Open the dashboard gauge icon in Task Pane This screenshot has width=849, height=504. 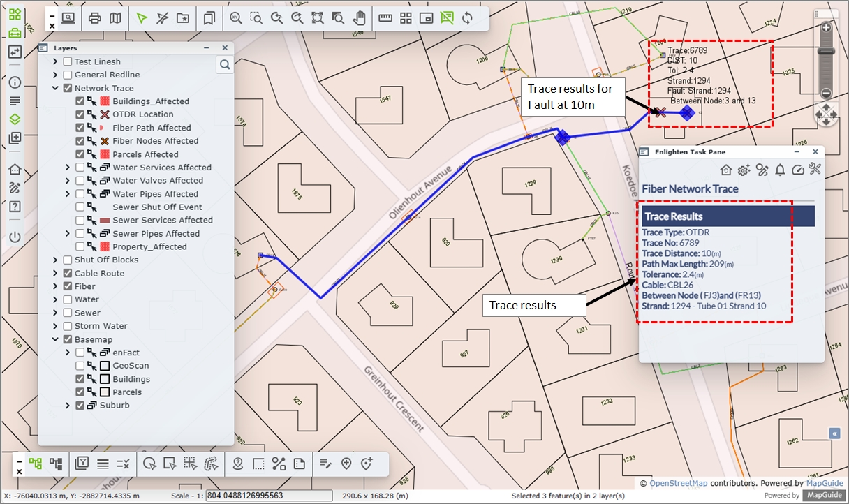798,169
